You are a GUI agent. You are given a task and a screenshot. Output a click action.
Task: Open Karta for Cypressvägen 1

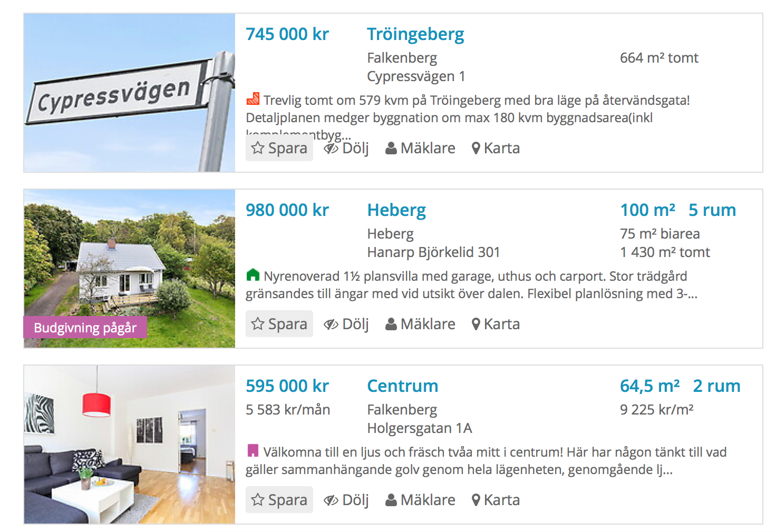click(496, 148)
